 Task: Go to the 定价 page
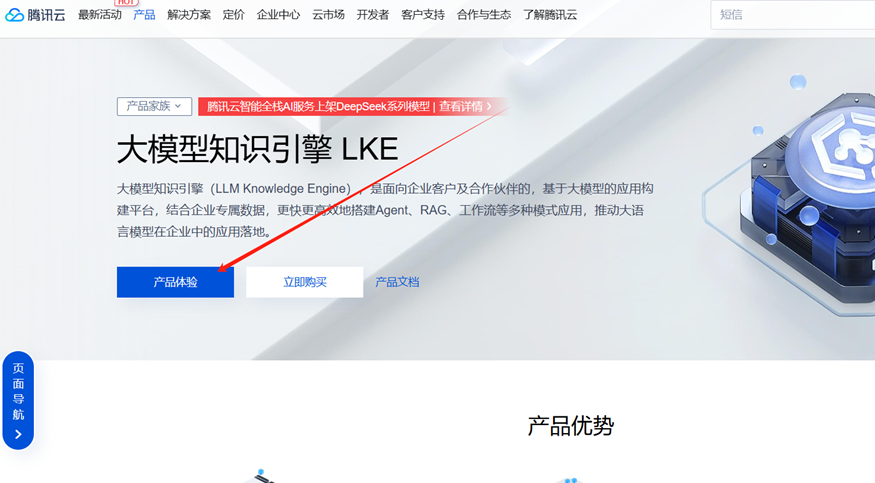coord(233,15)
